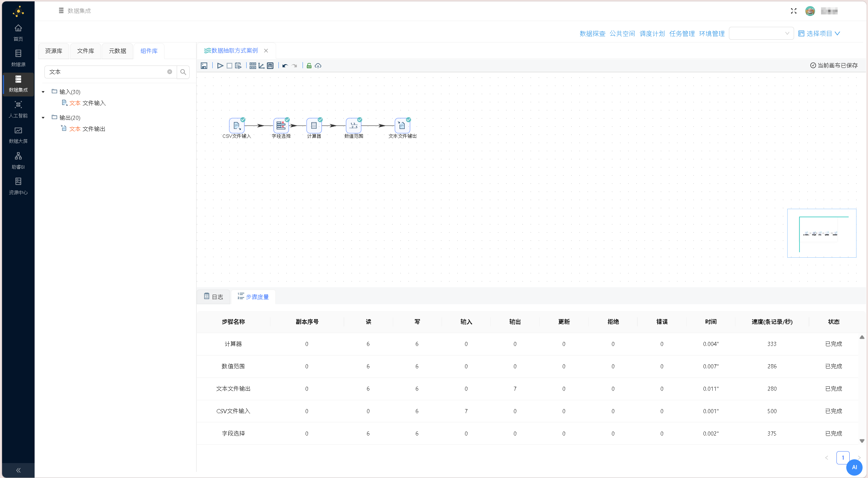This screenshot has width=868, height=478.
Task: Switch to the 元数据 tab
Action: point(117,51)
